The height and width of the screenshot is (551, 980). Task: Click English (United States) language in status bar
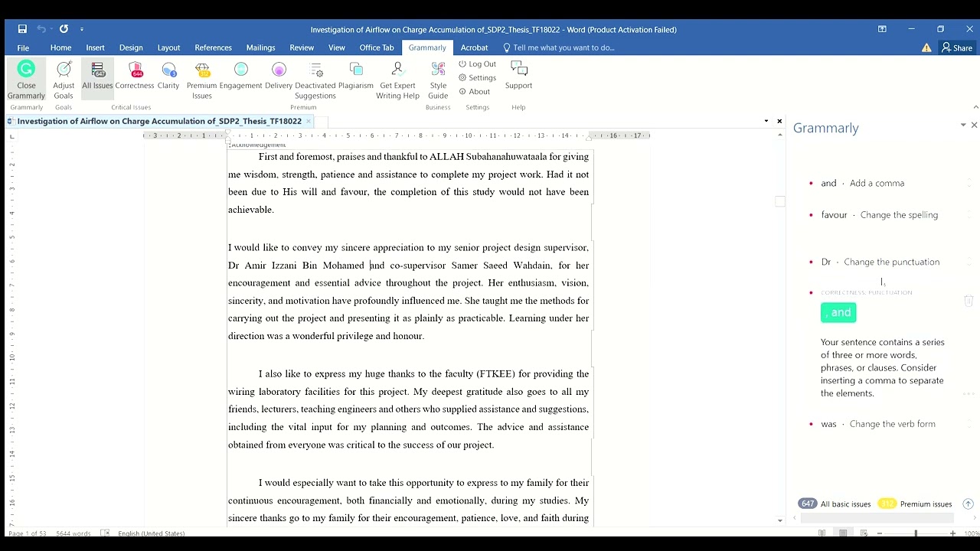151,533
